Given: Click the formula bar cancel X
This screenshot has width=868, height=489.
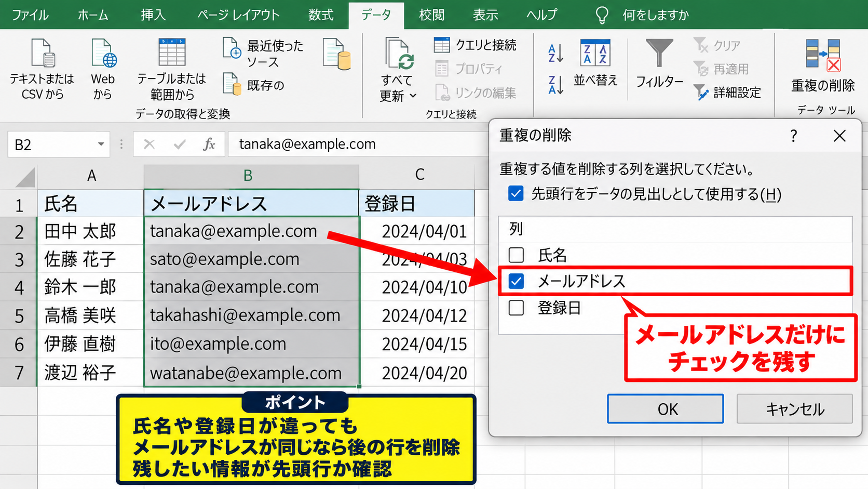Looking at the screenshot, I should coord(149,144).
